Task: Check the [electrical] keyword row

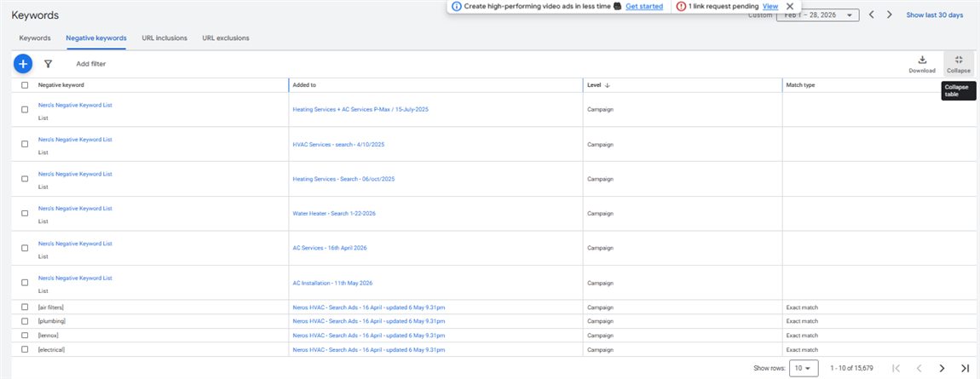Action: coord(25,350)
